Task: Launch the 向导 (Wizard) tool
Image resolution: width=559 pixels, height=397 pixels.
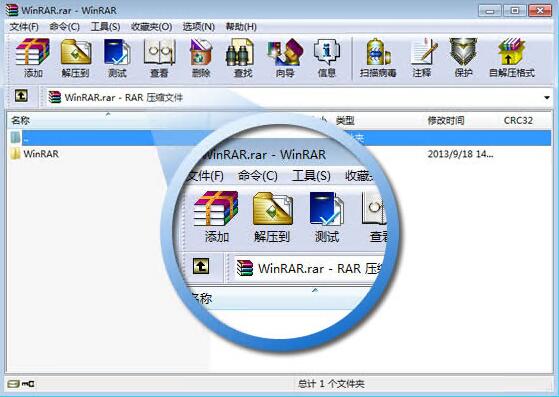Action: click(285, 58)
